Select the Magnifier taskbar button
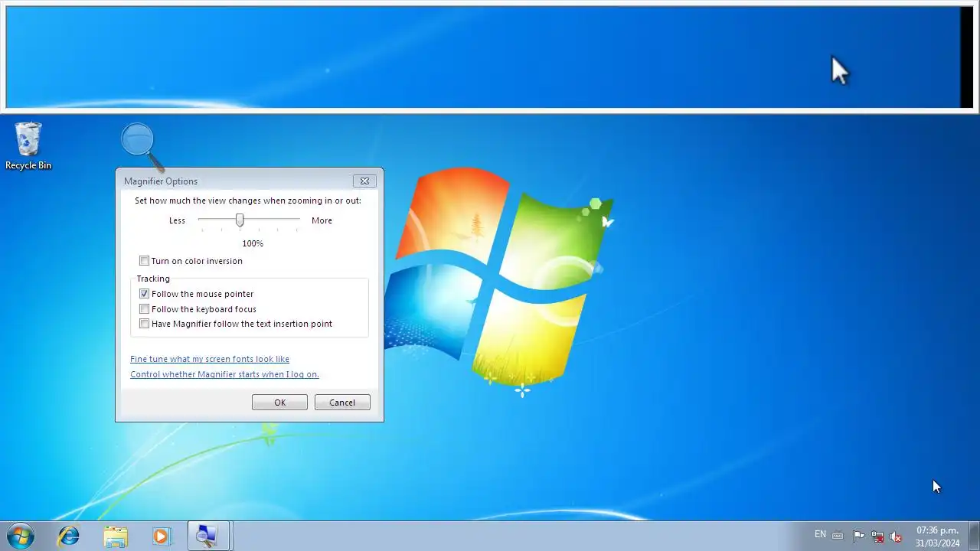The width and height of the screenshot is (980, 551). (x=208, y=536)
